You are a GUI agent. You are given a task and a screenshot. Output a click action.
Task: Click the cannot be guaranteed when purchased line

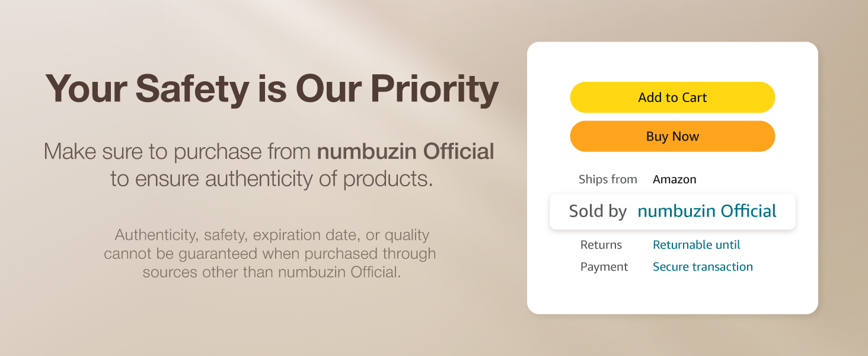tap(270, 253)
